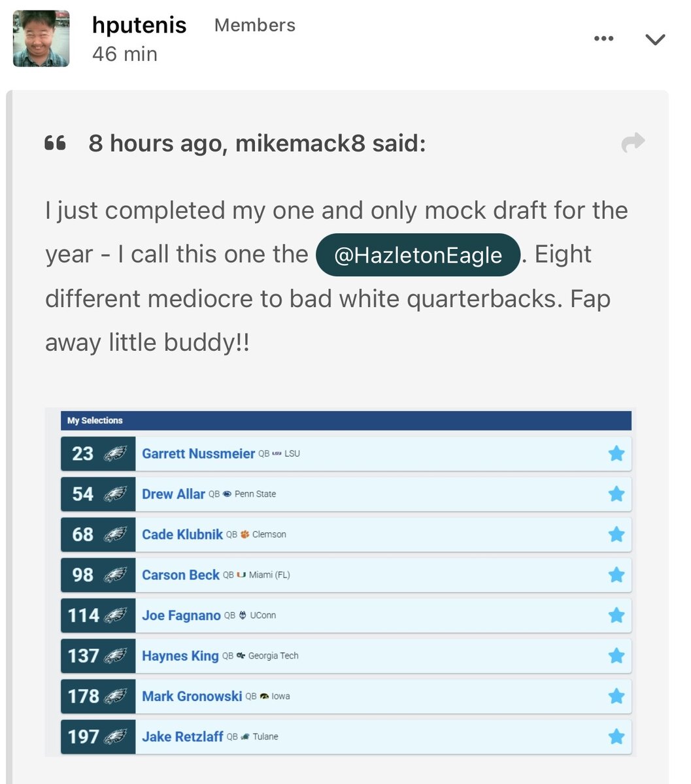
Task: Open Garrett Nussmeier player link
Action: pos(198,453)
